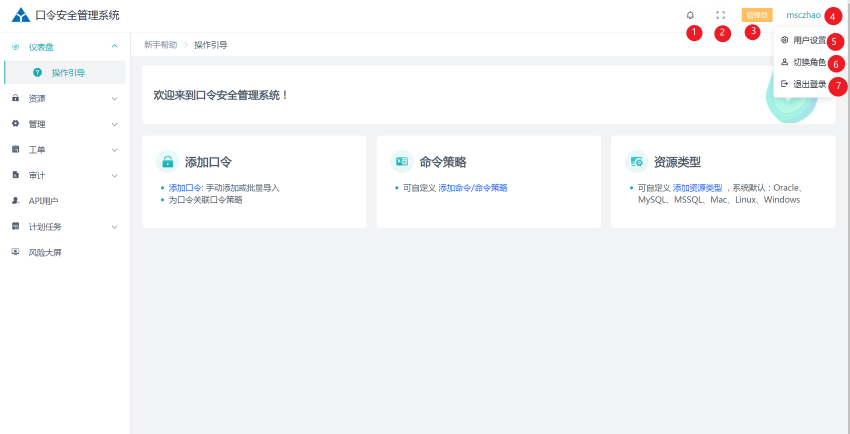This screenshot has height=434, width=850.
Task: Choose 切换角色 in the user menu
Action: pyautogui.click(x=808, y=62)
